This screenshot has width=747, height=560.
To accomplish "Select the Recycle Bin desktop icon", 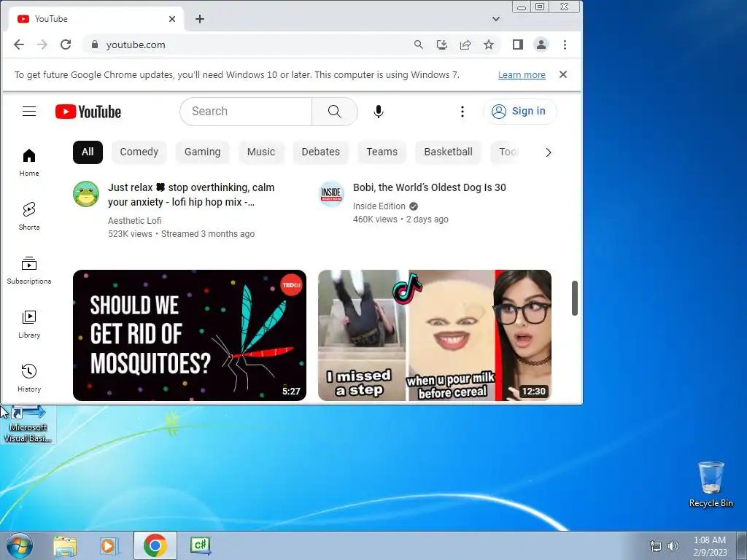I will click(711, 484).
